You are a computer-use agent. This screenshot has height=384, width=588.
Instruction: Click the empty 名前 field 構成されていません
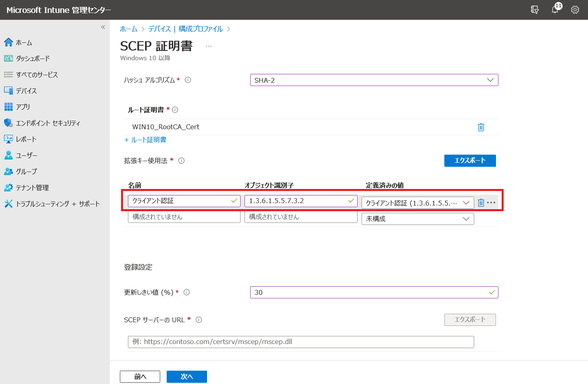pos(184,217)
